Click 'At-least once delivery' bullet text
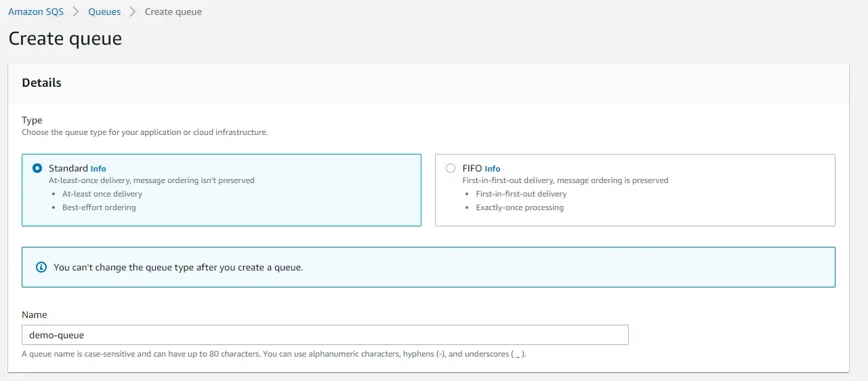 tap(102, 194)
